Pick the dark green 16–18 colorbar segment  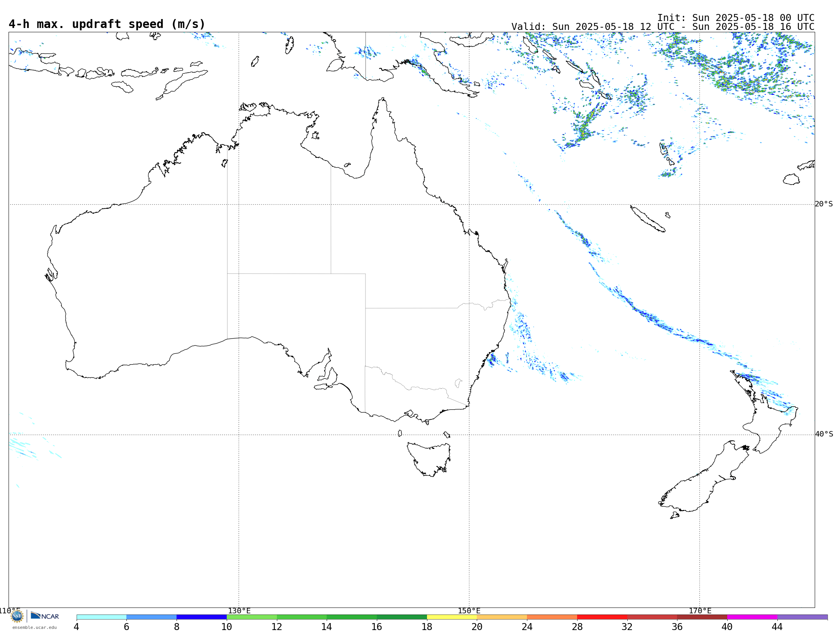[402, 617]
